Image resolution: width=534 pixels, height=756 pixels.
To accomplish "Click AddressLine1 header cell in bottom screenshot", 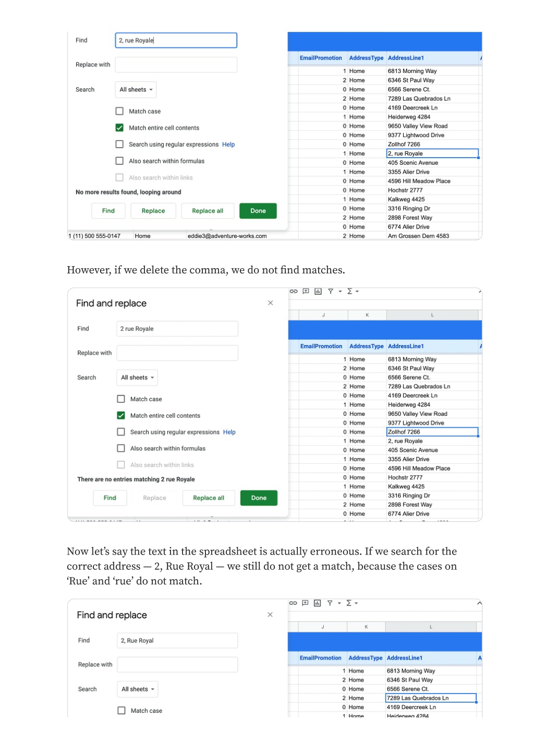I will coord(431,658).
